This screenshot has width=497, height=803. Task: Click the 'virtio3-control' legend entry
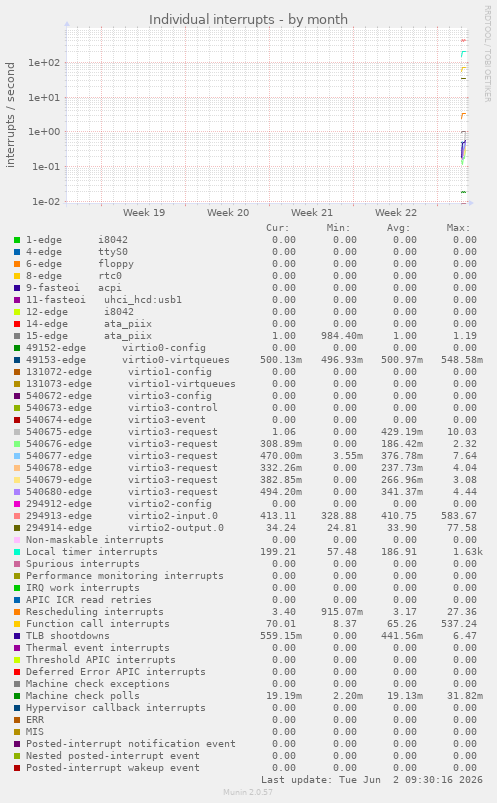pyautogui.click(x=173, y=408)
